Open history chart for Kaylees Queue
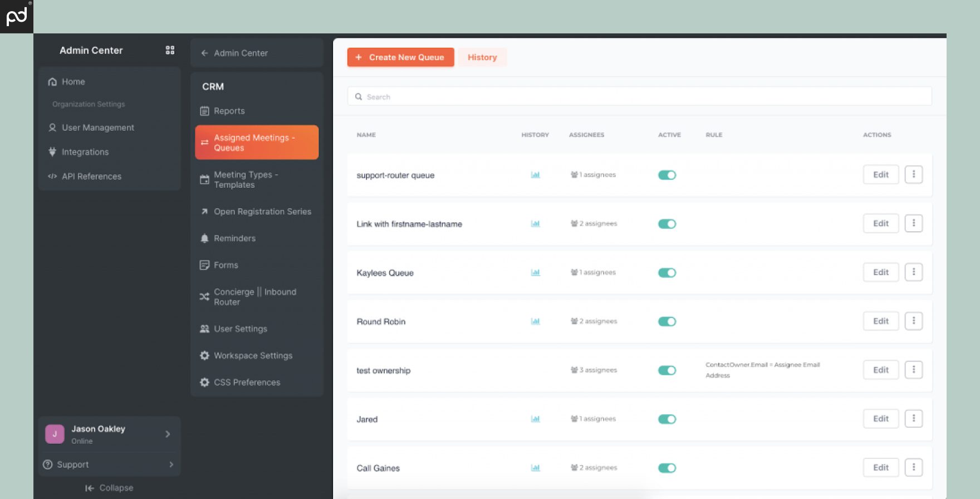The width and height of the screenshot is (980, 499). [x=535, y=273]
